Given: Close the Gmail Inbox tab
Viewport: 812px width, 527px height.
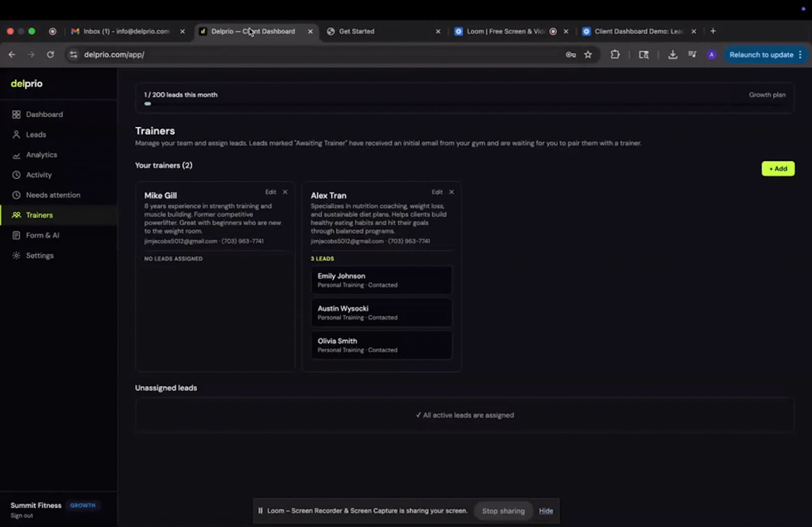Looking at the screenshot, I should pyautogui.click(x=183, y=31).
